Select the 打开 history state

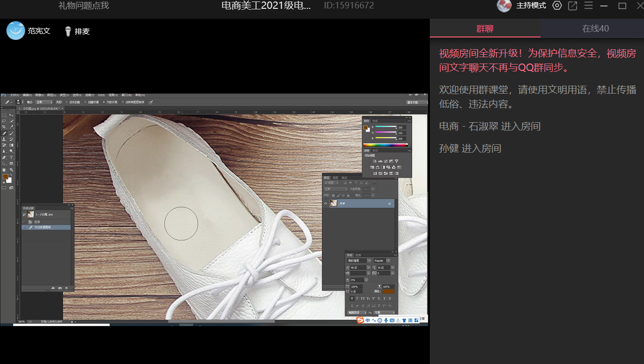46,222
